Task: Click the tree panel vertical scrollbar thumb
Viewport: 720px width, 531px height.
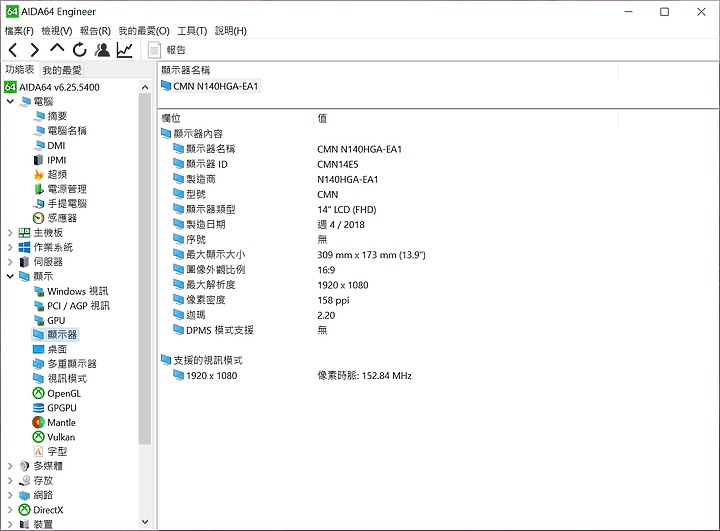Action: [x=145, y=269]
